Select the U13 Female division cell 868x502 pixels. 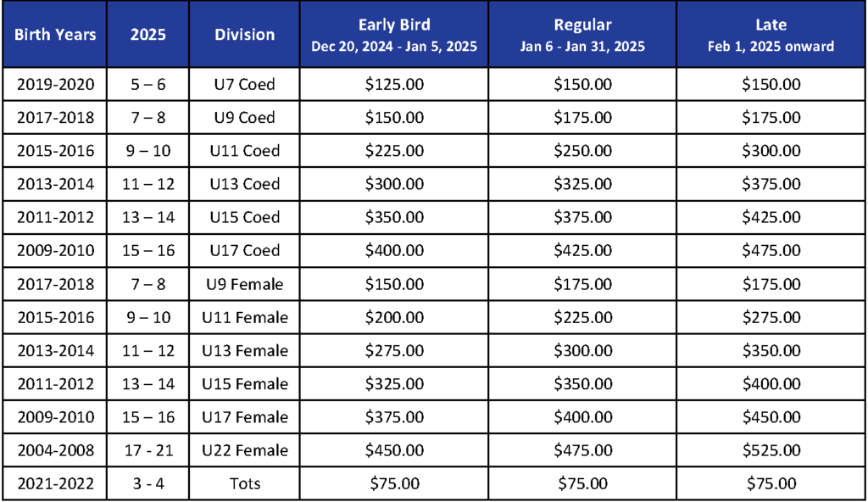tap(244, 351)
